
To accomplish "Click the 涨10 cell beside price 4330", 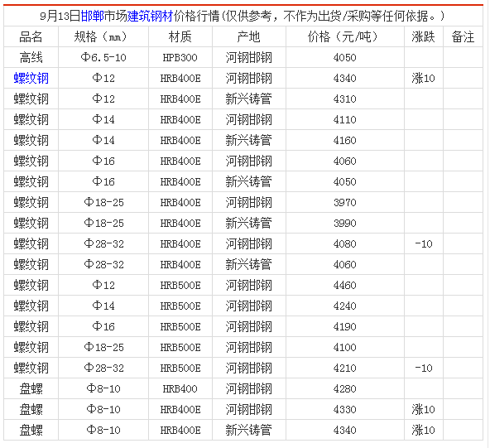I will click(424, 409).
